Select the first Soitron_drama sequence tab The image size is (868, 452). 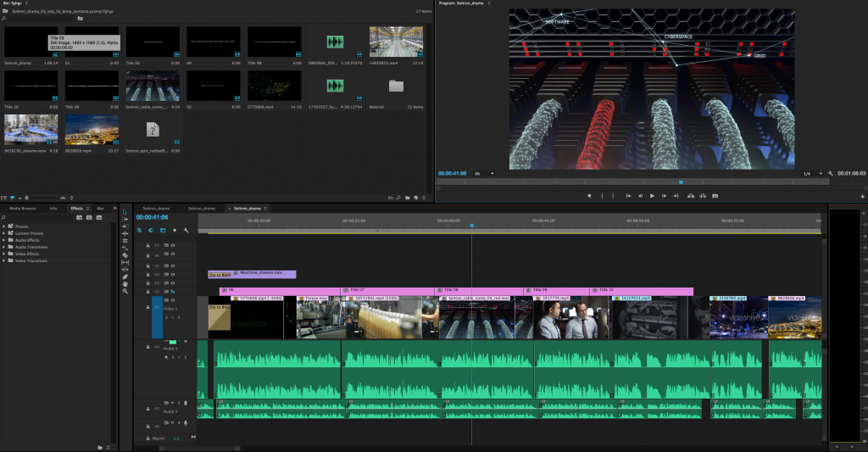pos(156,209)
